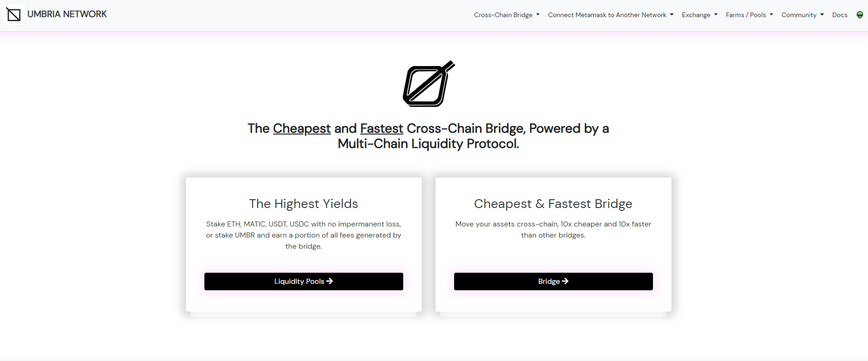The height and width of the screenshot is (361, 868).
Task: Open the Exchange dropdown
Action: (699, 15)
